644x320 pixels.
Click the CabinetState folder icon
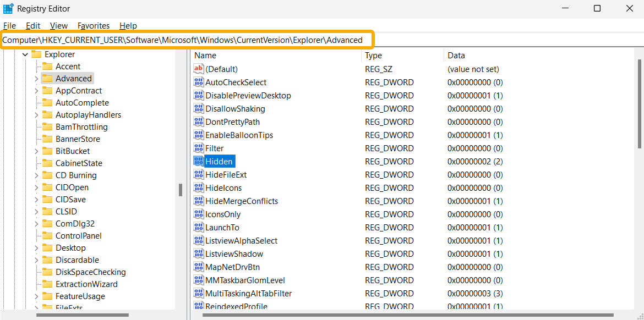coord(47,163)
